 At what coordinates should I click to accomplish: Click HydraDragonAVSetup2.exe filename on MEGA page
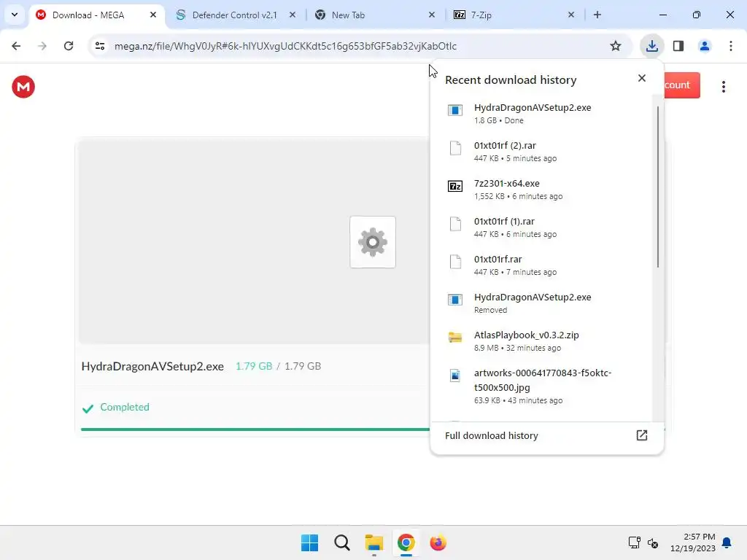coord(152,366)
